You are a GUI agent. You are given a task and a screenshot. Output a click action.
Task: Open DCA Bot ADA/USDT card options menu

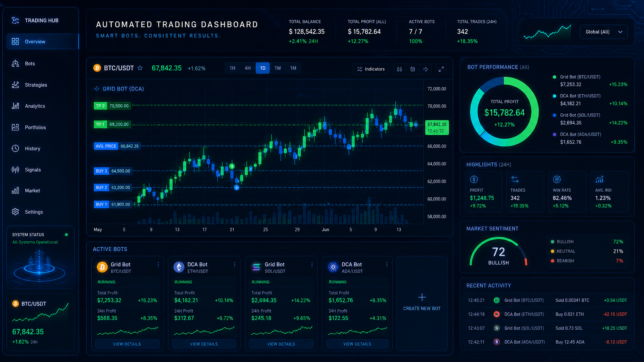pos(387,265)
